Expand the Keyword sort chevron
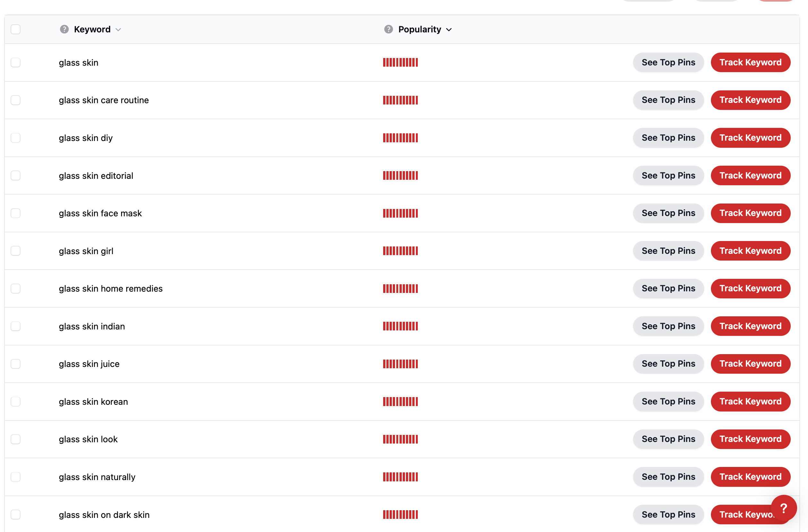Viewport: 808px width, 532px height. click(118, 29)
